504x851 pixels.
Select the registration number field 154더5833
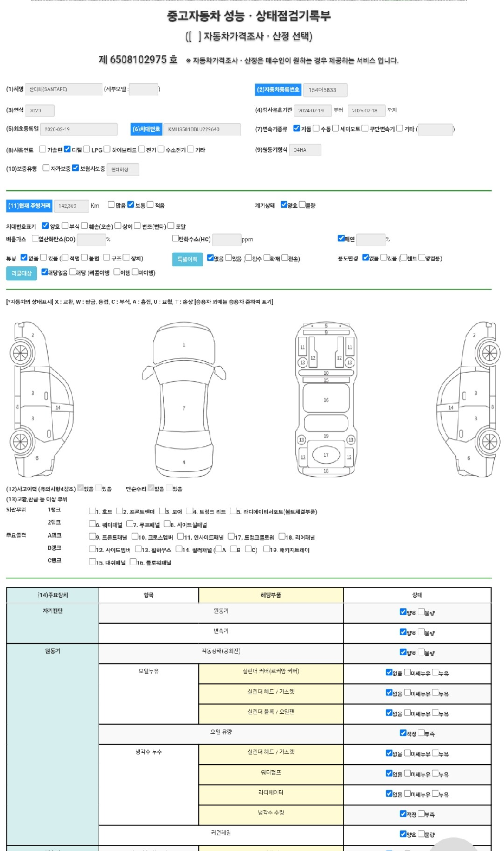[x=325, y=90]
